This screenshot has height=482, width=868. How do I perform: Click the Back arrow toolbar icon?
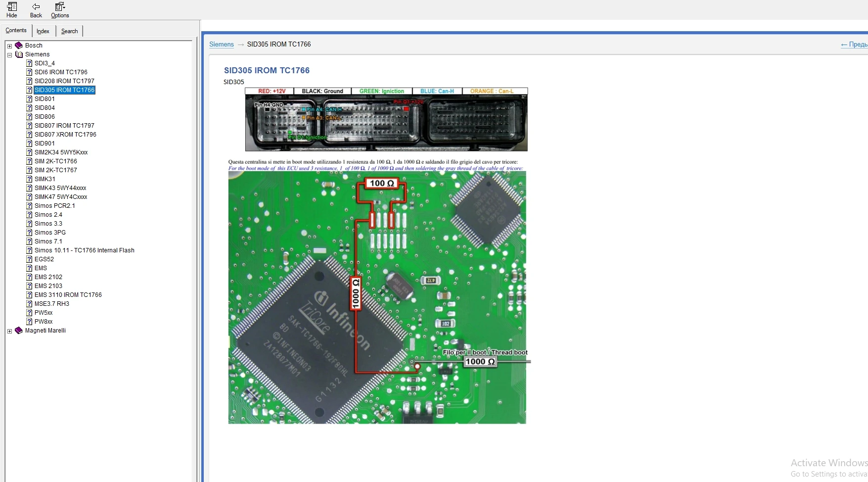coord(36,7)
